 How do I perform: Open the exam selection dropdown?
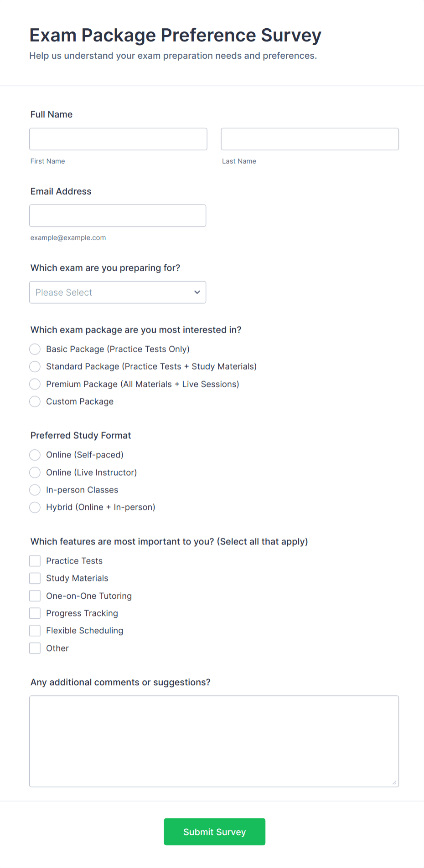(x=117, y=292)
